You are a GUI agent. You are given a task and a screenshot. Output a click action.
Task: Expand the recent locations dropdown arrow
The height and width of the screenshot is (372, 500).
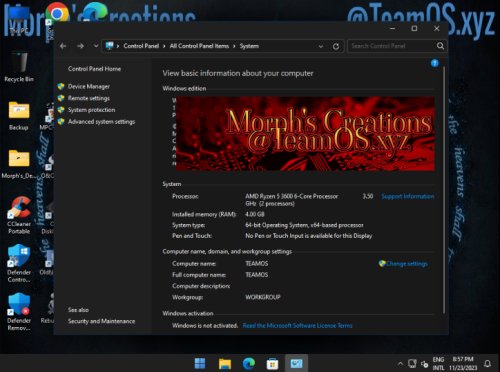[96, 46]
